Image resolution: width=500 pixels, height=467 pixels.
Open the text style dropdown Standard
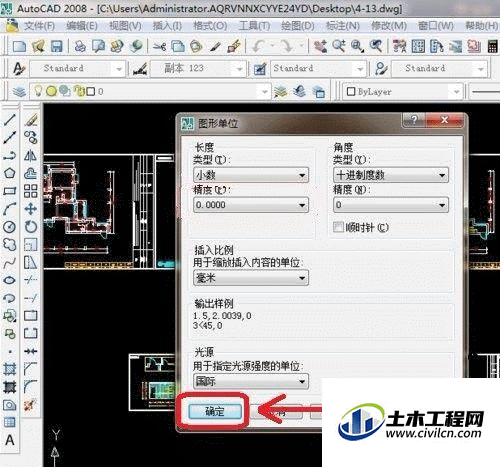77,69
